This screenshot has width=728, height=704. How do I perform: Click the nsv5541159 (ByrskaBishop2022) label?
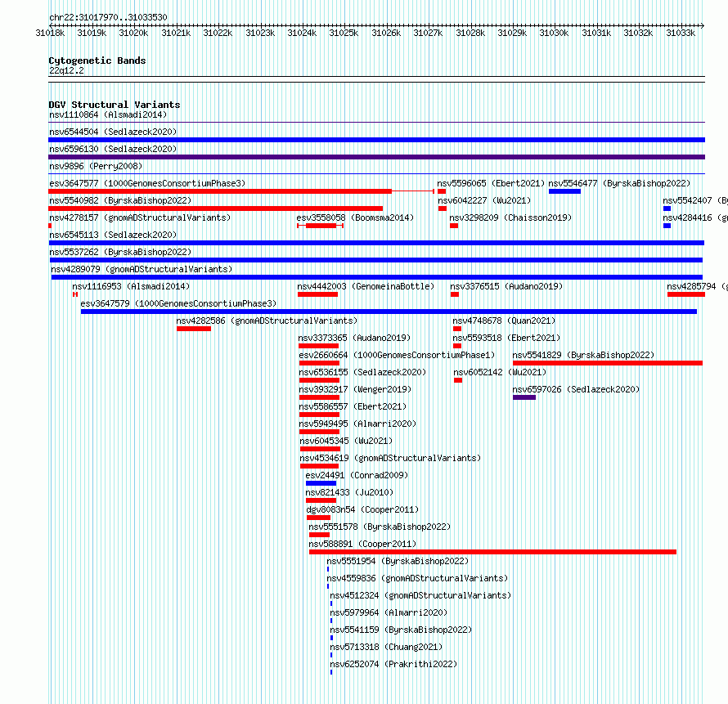pyautogui.click(x=401, y=630)
